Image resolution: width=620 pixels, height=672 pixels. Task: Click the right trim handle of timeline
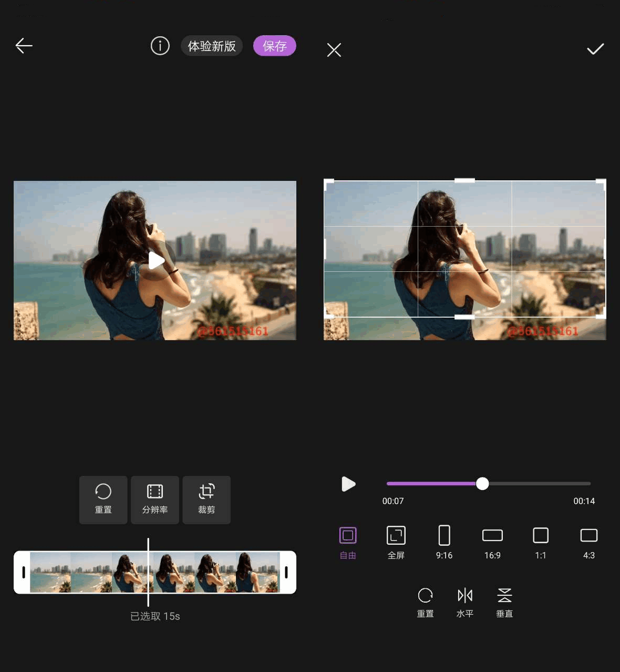(286, 572)
